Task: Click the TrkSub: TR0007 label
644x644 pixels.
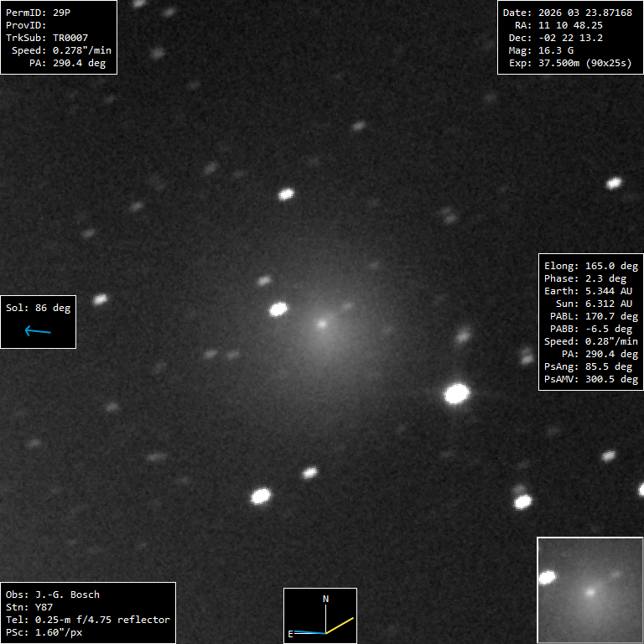Action: point(47,38)
